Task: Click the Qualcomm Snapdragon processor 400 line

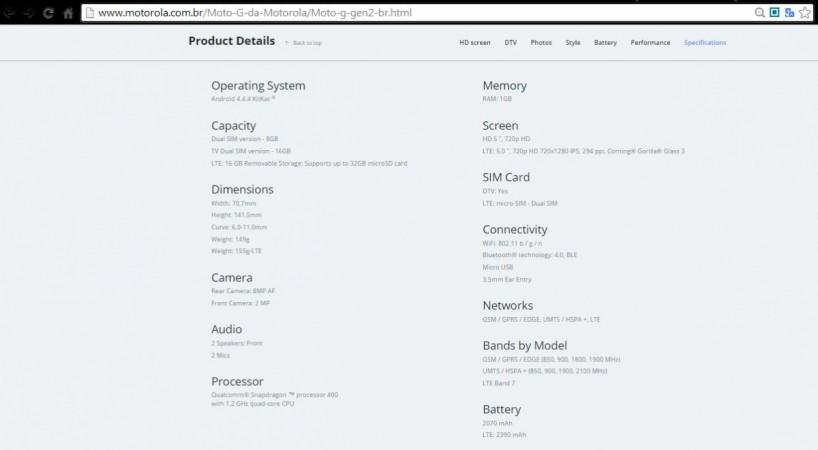Action: [x=274, y=395]
